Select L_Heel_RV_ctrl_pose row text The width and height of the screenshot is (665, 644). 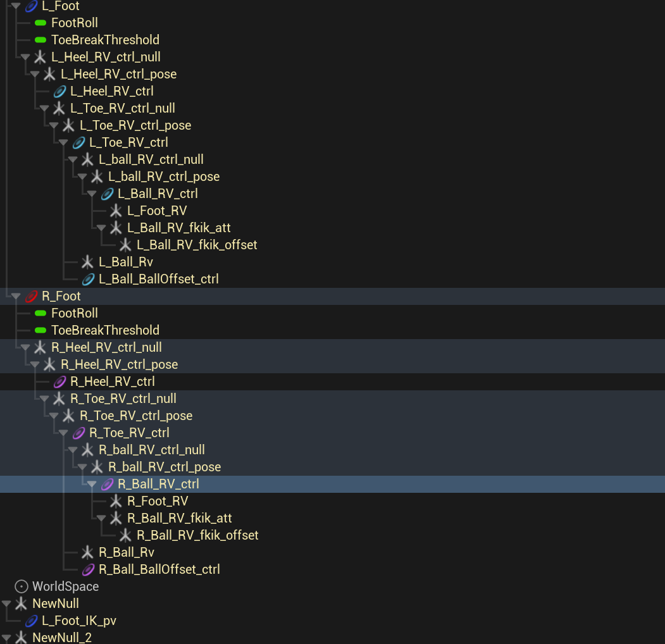119,74
